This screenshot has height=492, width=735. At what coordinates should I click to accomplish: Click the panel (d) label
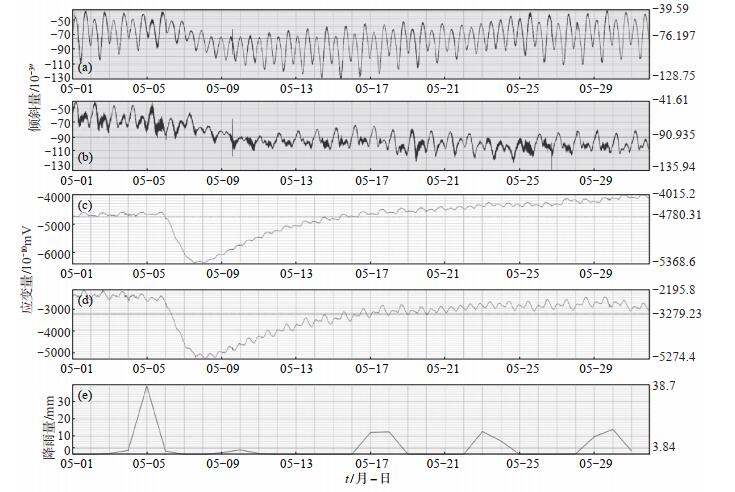pyautogui.click(x=86, y=298)
